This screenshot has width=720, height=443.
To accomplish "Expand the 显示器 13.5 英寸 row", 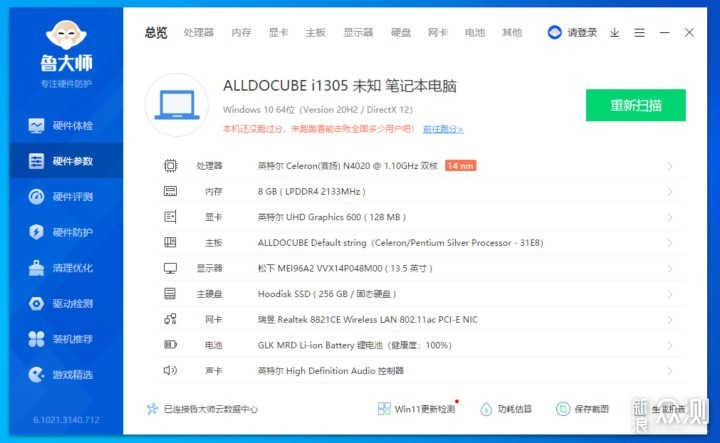I will click(x=670, y=269).
